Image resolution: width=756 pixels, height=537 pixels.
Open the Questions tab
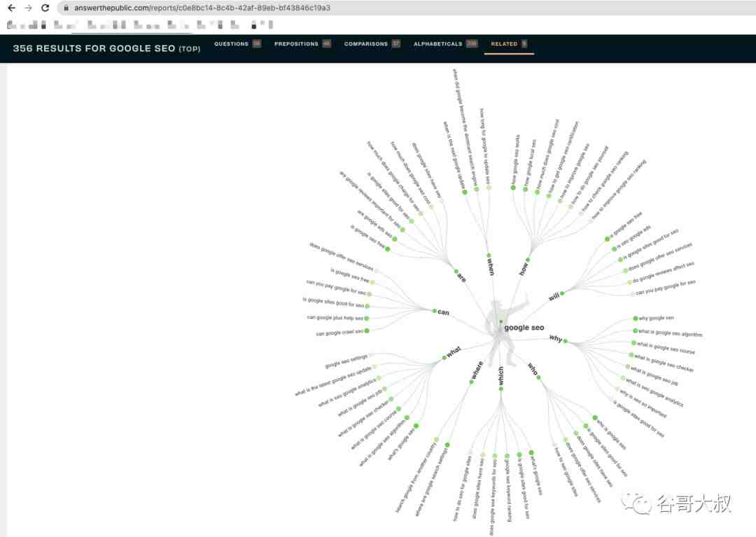coord(237,44)
